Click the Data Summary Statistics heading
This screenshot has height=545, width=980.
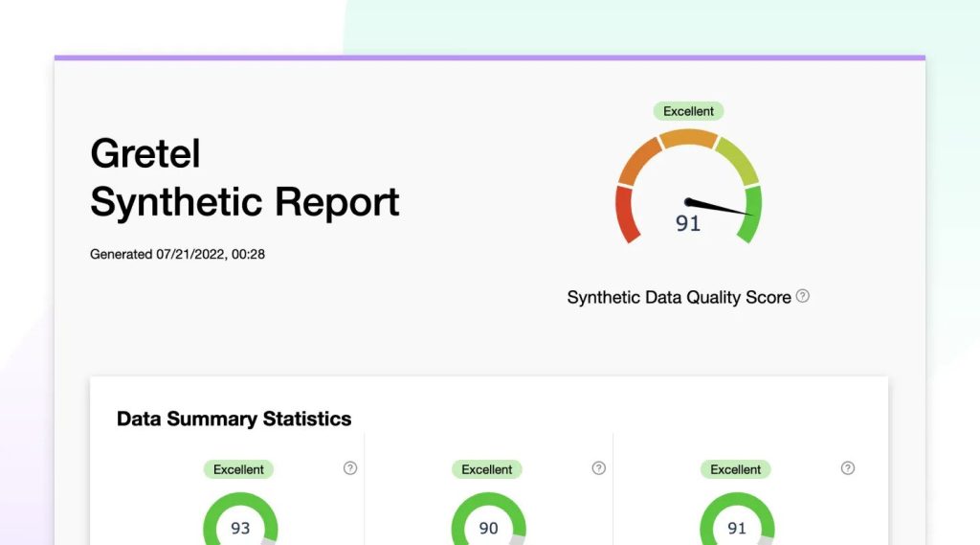pos(234,419)
